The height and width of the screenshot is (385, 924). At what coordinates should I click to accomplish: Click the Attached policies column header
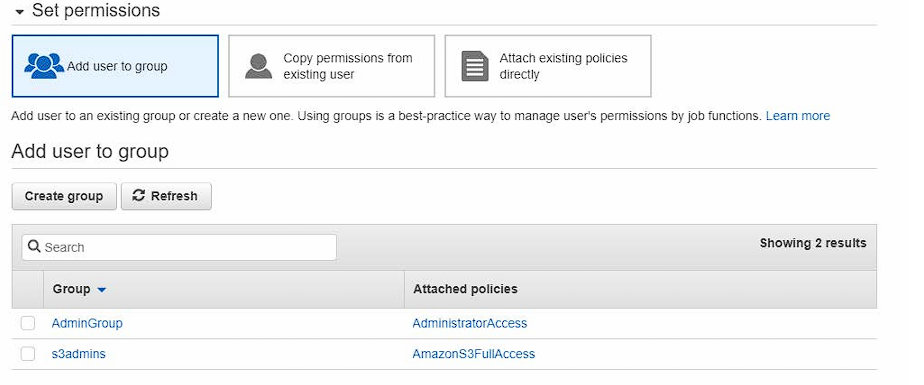(x=465, y=289)
